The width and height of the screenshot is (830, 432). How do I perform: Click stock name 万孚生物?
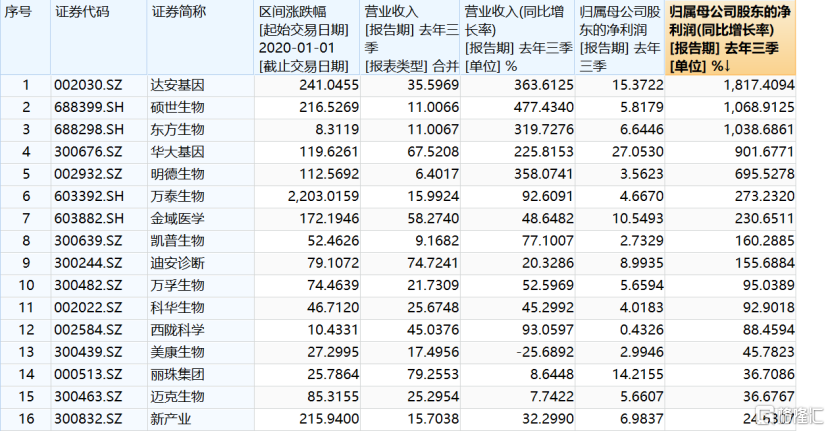[177, 285]
